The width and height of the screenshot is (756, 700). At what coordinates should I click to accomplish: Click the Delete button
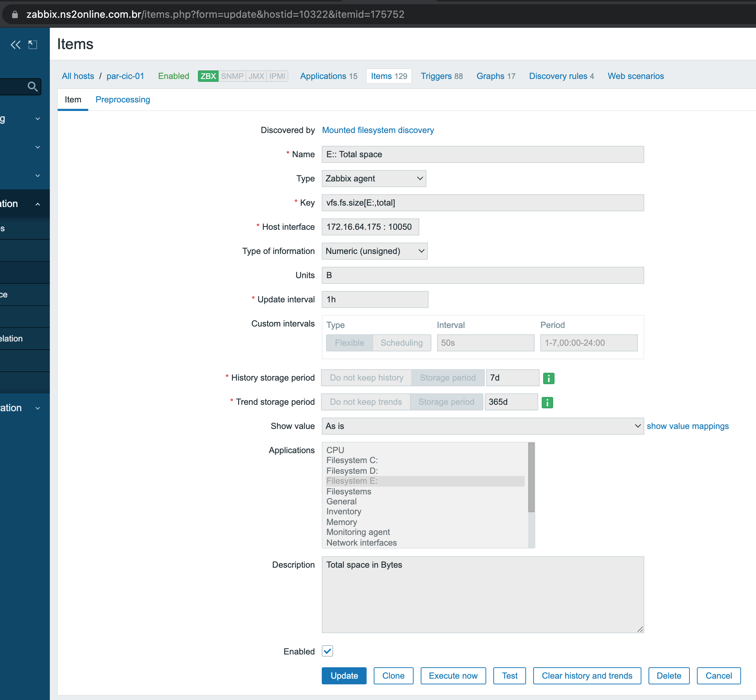pos(669,676)
